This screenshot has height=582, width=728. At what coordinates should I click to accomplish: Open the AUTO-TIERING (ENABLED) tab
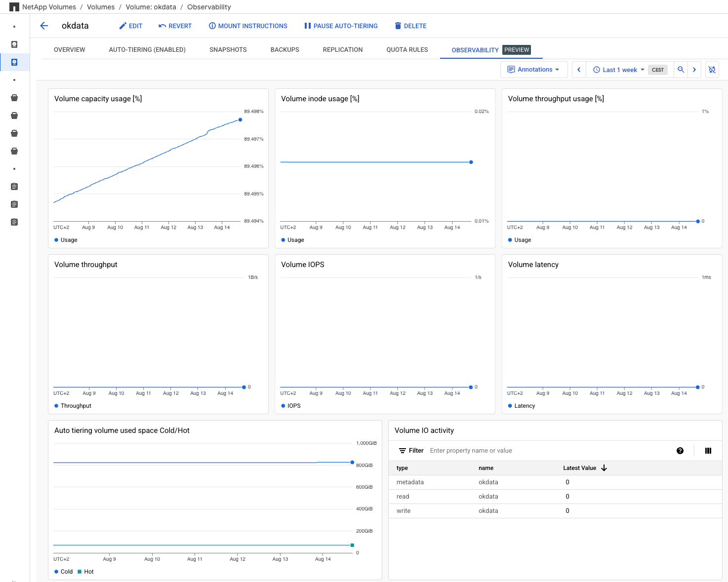pyautogui.click(x=147, y=49)
